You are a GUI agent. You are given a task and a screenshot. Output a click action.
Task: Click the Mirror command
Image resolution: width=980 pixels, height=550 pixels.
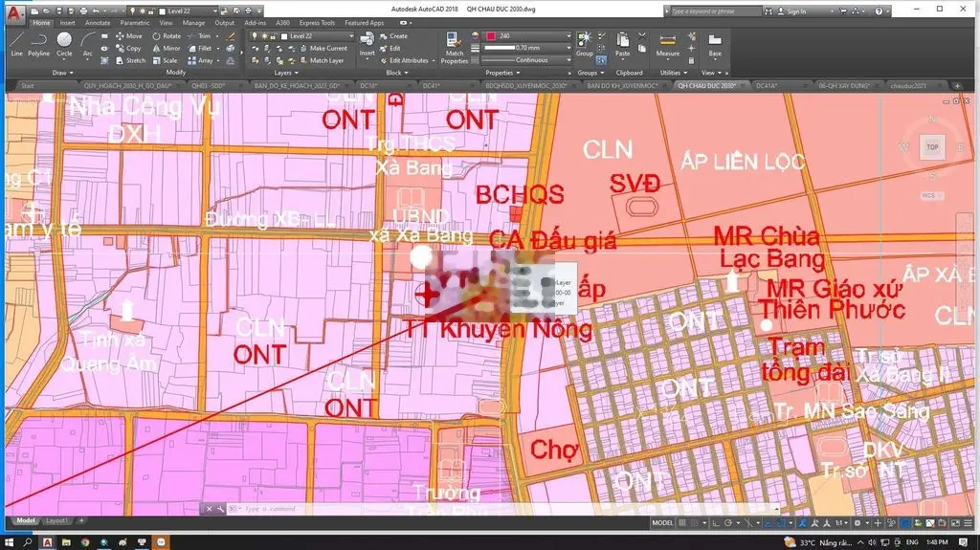coord(167,48)
